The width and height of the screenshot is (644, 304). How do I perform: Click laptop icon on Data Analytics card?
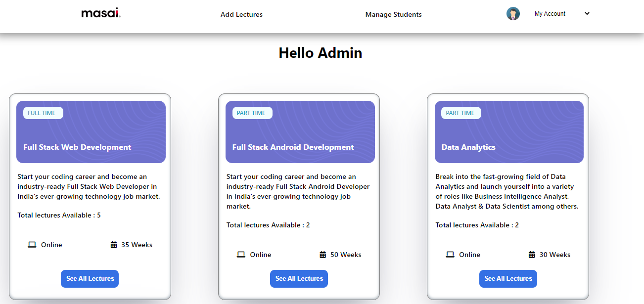pos(450,255)
